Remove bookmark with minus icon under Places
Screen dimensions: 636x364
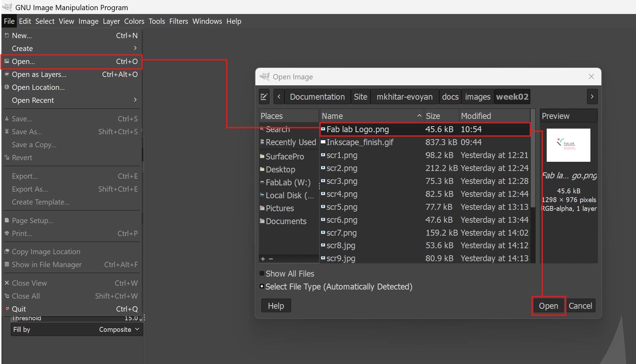coord(271,259)
